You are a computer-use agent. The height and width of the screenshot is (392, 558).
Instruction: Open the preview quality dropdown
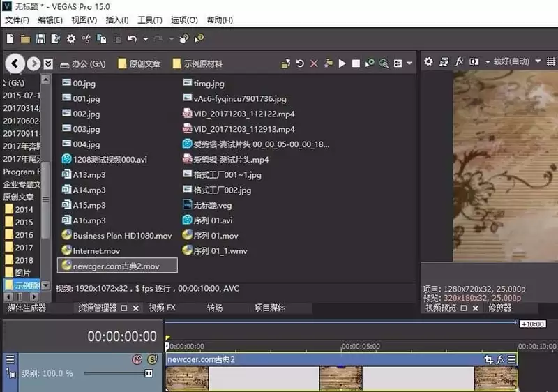517,61
